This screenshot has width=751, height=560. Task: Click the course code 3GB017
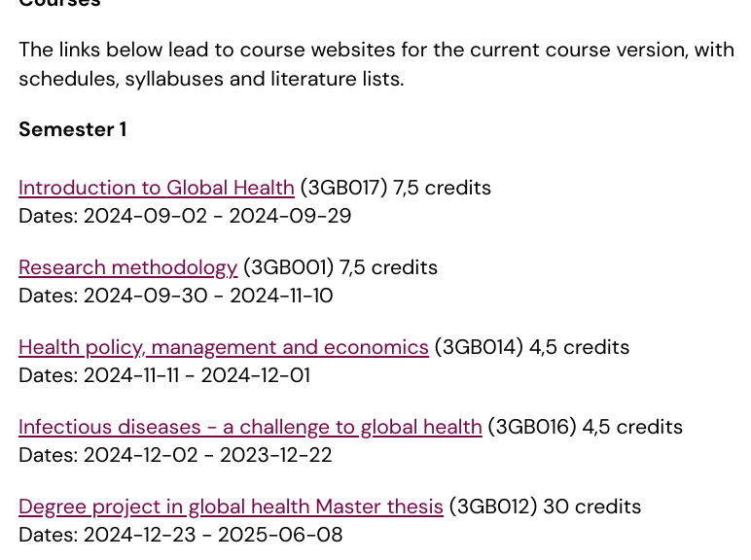343,188
